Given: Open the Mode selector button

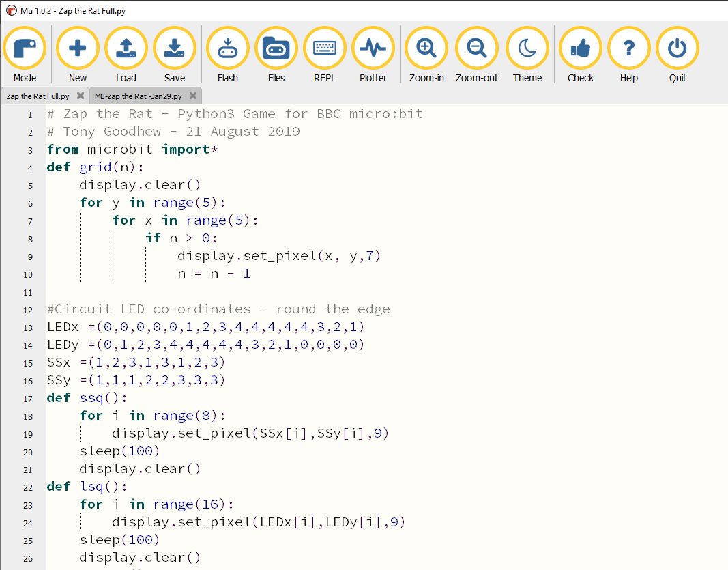Looking at the screenshot, I should (25, 49).
